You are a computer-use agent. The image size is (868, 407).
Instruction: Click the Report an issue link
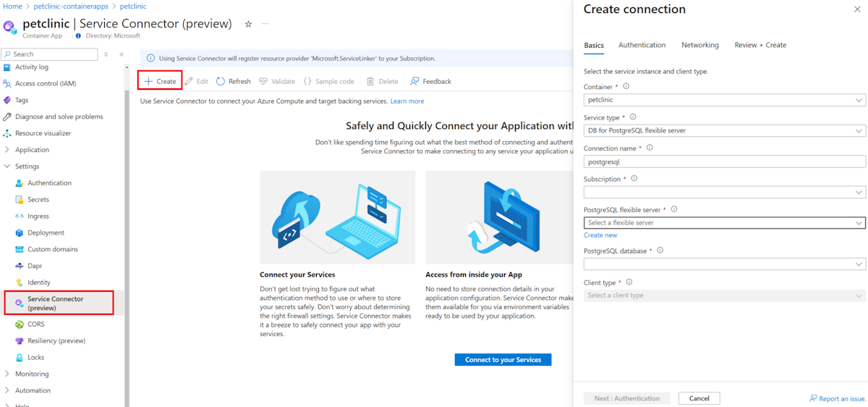tap(837, 398)
